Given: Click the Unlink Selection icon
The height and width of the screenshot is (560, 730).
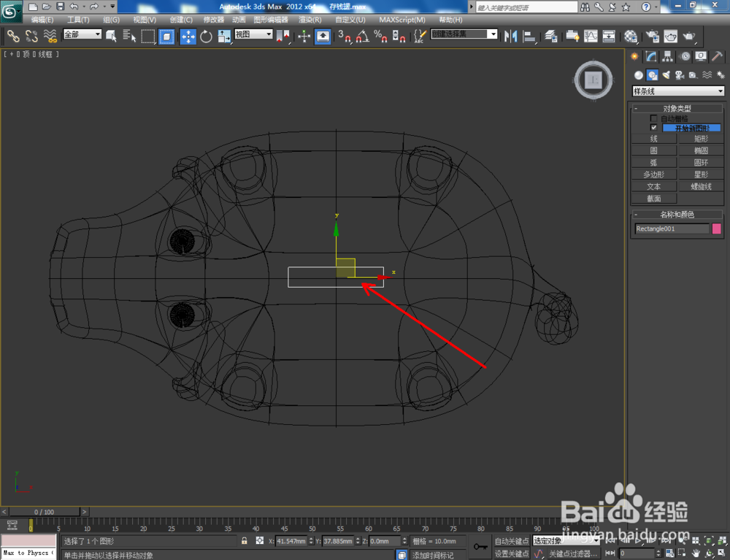Looking at the screenshot, I should pyautogui.click(x=31, y=36).
